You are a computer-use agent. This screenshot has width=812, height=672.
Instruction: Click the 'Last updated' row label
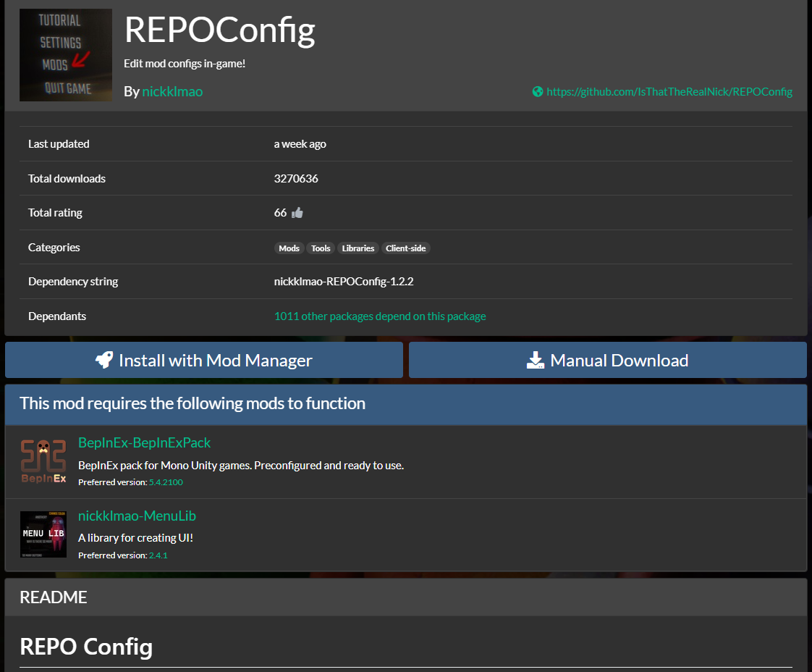(59, 143)
